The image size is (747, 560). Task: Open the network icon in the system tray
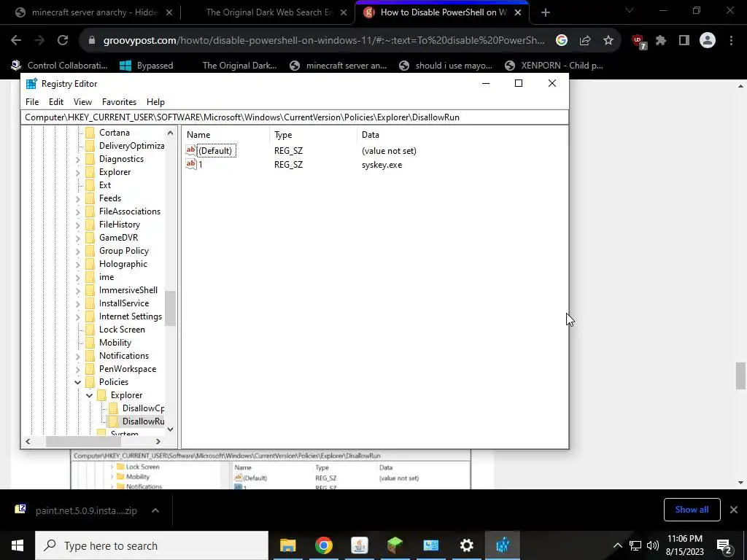coord(635,545)
